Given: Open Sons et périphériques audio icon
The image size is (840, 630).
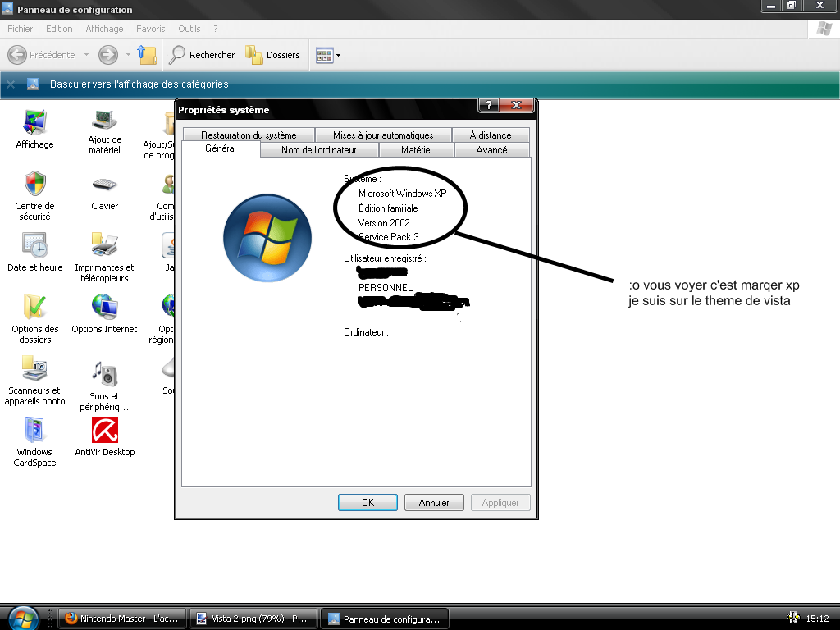Looking at the screenshot, I should pos(104,386).
